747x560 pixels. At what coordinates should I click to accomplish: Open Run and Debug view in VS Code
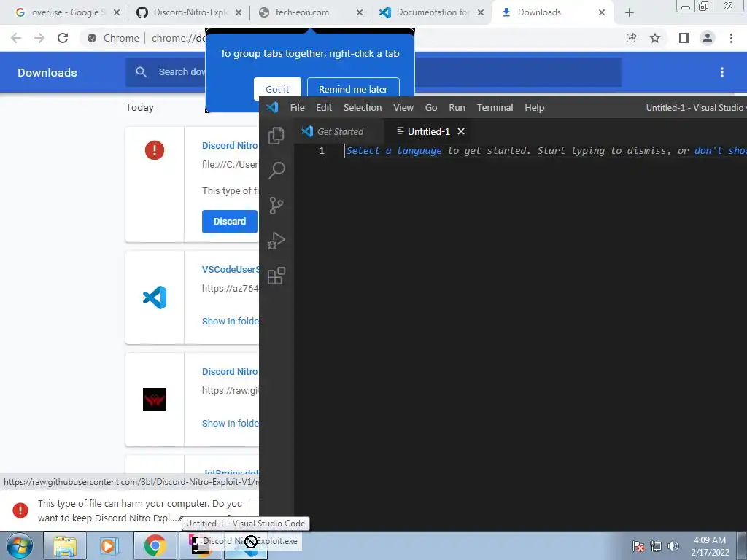point(276,241)
